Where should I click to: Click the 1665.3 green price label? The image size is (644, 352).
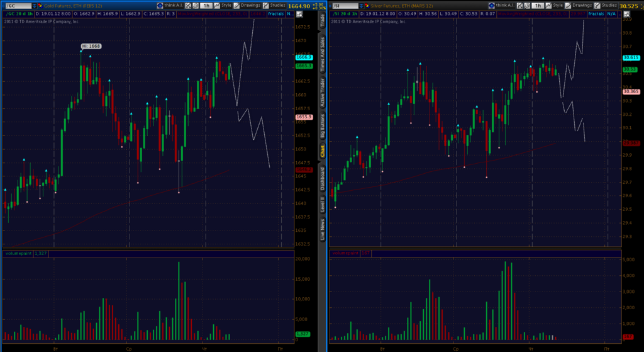click(304, 65)
